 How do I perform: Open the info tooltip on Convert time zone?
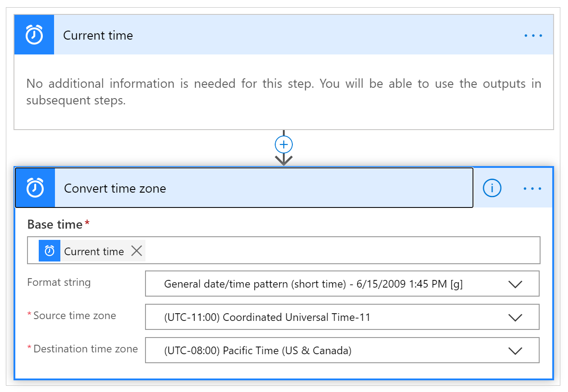click(x=492, y=188)
